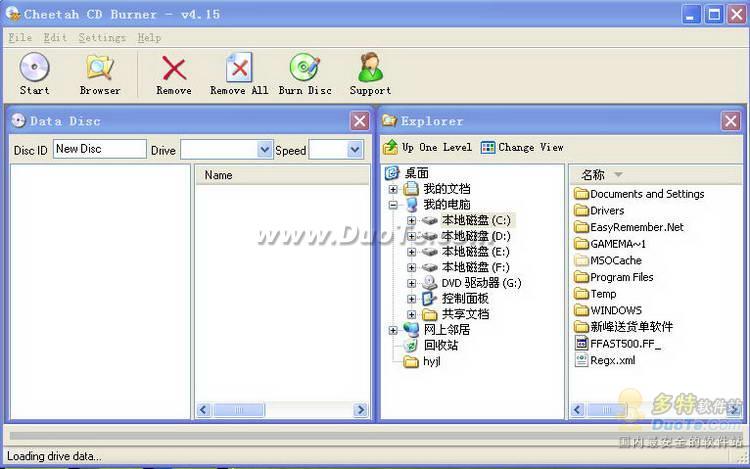Screen dimensions: 750x469
Task: Click the Name column header
Action: click(282, 175)
